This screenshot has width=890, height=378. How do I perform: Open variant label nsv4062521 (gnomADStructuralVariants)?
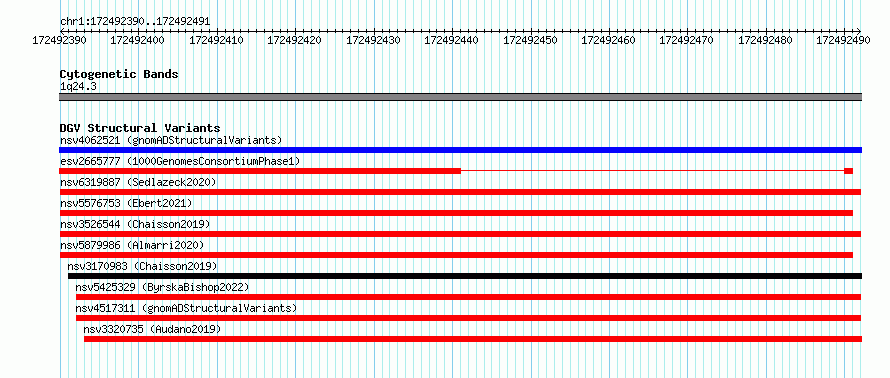(x=171, y=140)
